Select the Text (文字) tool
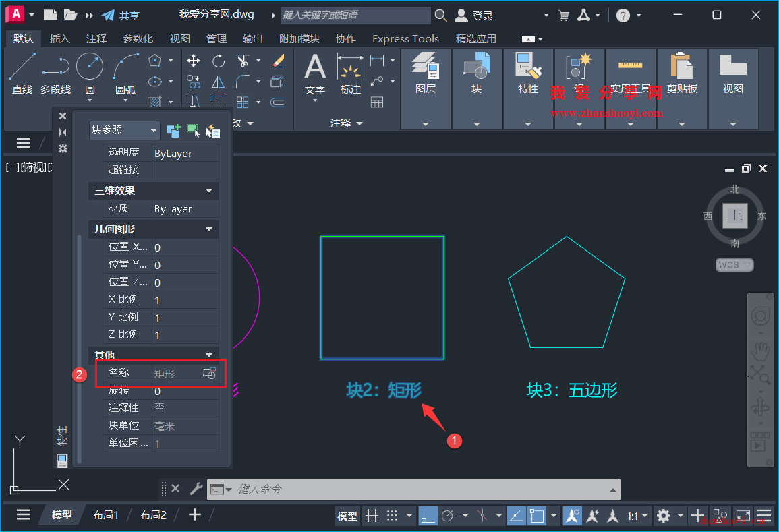This screenshot has width=779, height=532. pos(315,75)
